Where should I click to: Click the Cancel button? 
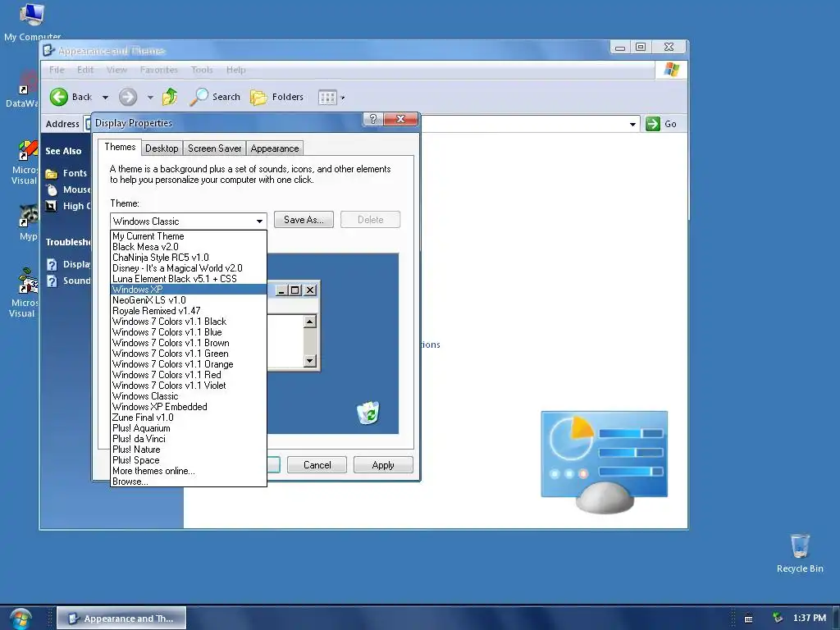tap(317, 465)
